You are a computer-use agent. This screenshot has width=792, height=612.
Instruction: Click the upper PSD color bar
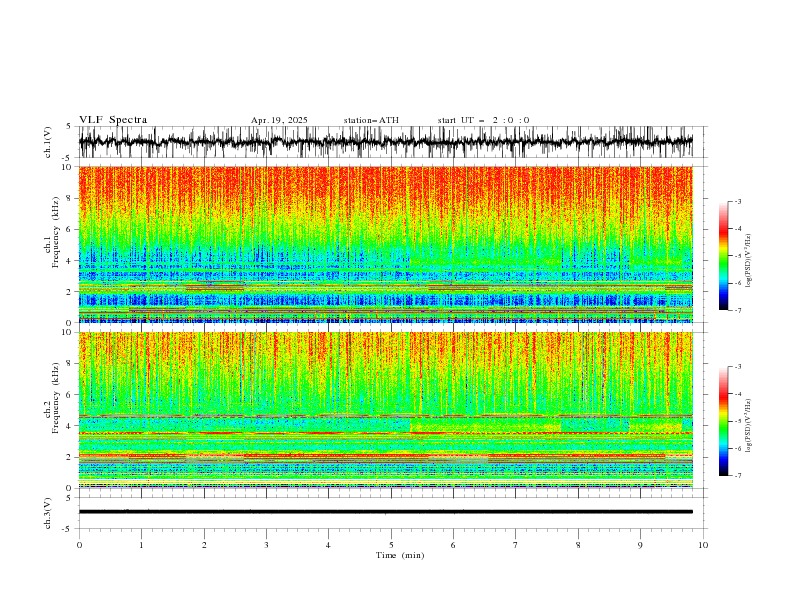(x=723, y=255)
